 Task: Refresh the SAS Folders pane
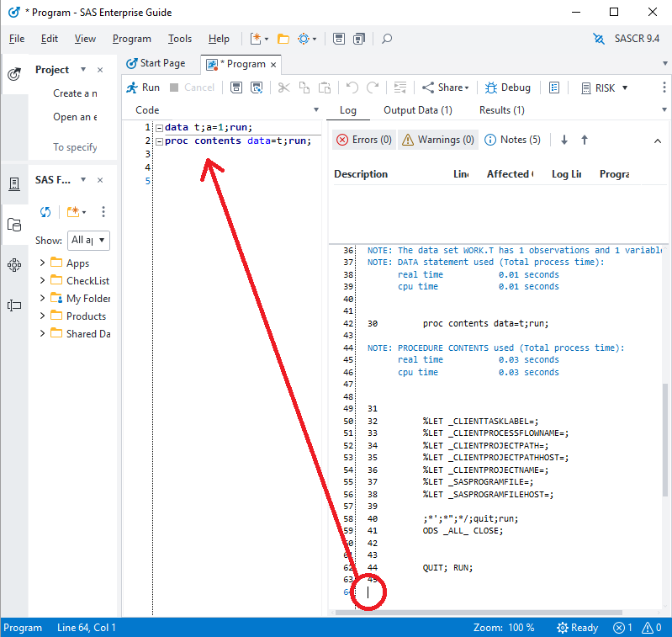point(45,212)
